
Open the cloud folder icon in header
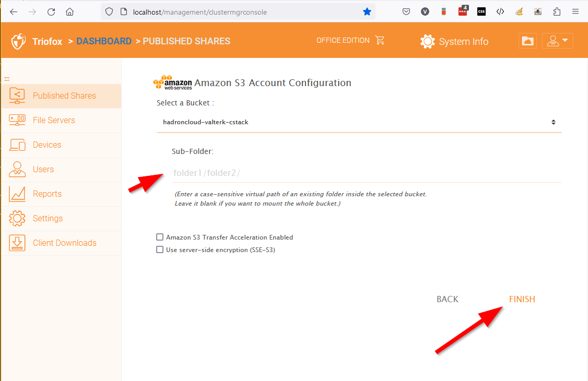[527, 41]
